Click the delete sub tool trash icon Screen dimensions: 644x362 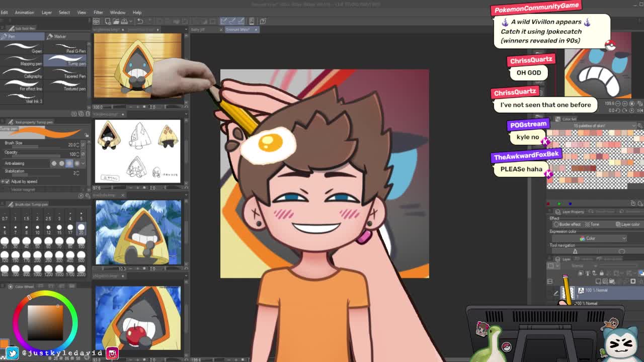[x=87, y=114]
